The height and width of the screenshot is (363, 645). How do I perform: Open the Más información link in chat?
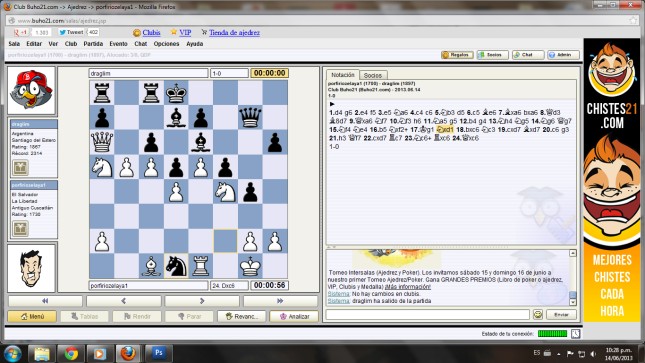click(408, 286)
